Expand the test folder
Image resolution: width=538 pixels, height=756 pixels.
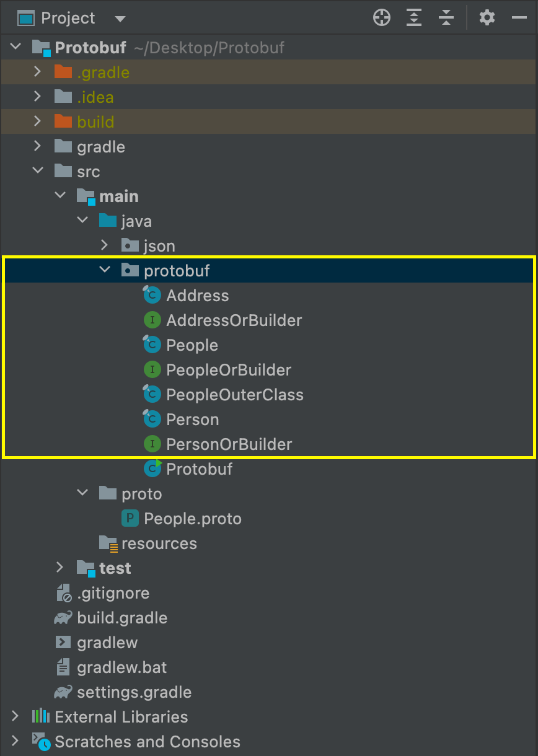tap(60, 568)
